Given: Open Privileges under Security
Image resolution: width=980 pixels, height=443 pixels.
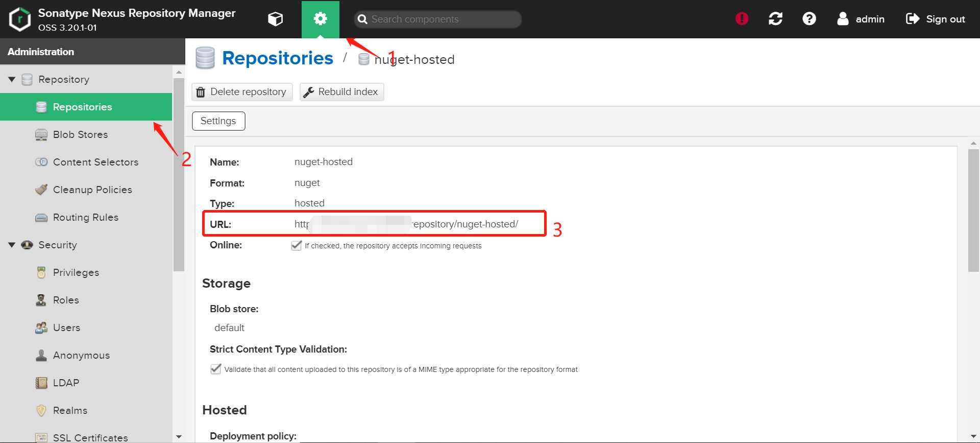Looking at the screenshot, I should [x=86, y=272].
